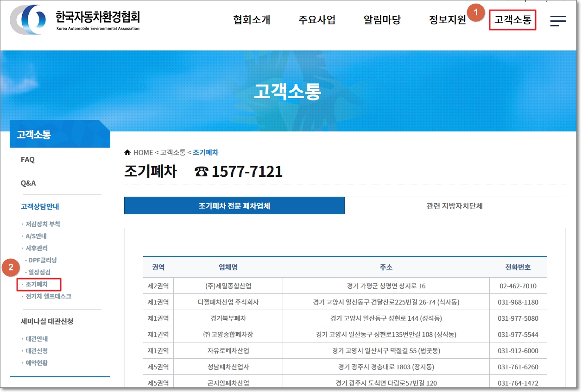
Task: Click the 전화번호 column header
Action: tap(518, 267)
